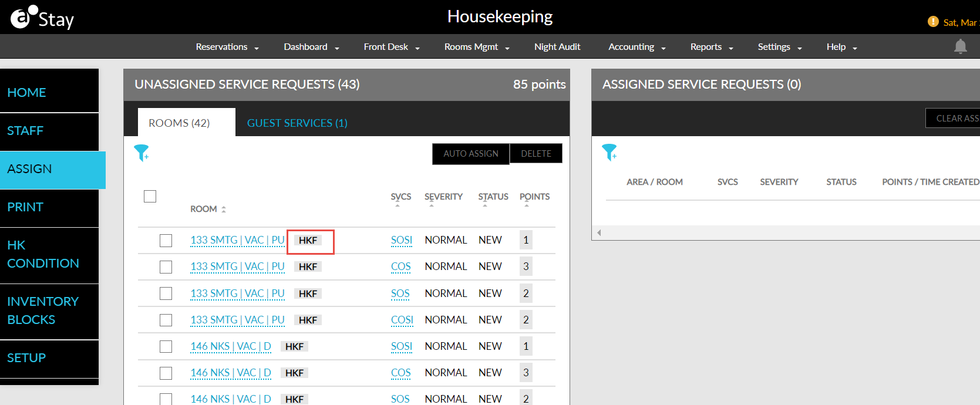Image resolution: width=980 pixels, height=405 pixels.
Task: Click the SOSI service link for 146 NKS
Action: click(402, 346)
